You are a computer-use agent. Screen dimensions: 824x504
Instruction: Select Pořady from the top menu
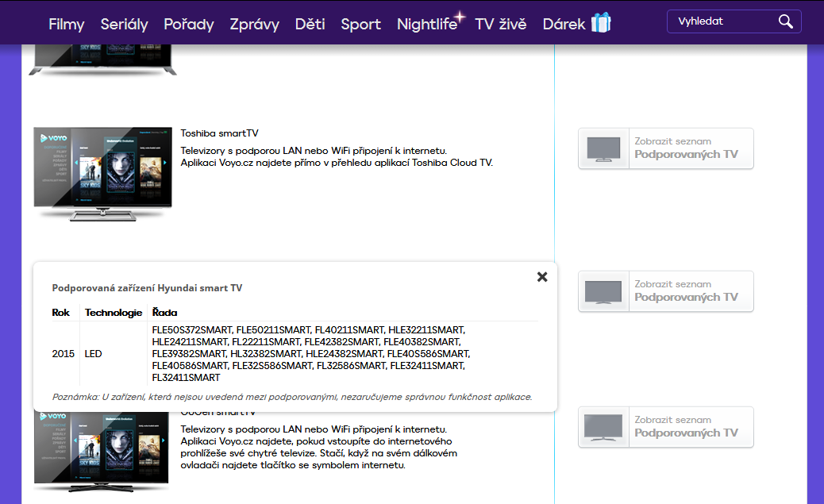(189, 24)
